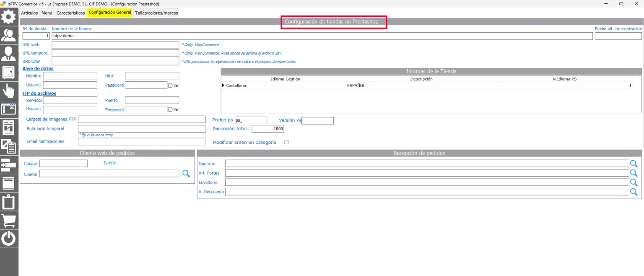This screenshot has width=644, height=276.
Task: Click the FTP Usuario field
Action: pyautogui.click(x=70, y=109)
